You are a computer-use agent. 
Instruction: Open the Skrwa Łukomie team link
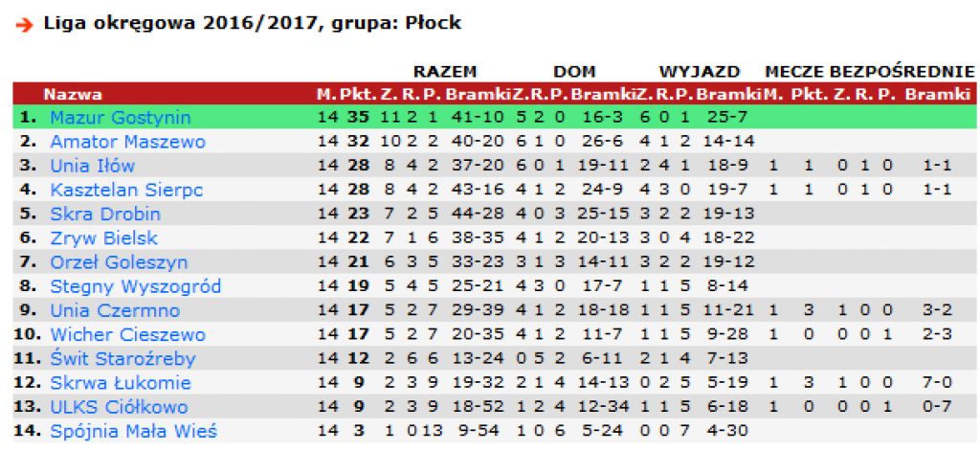[x=121, y=383]
